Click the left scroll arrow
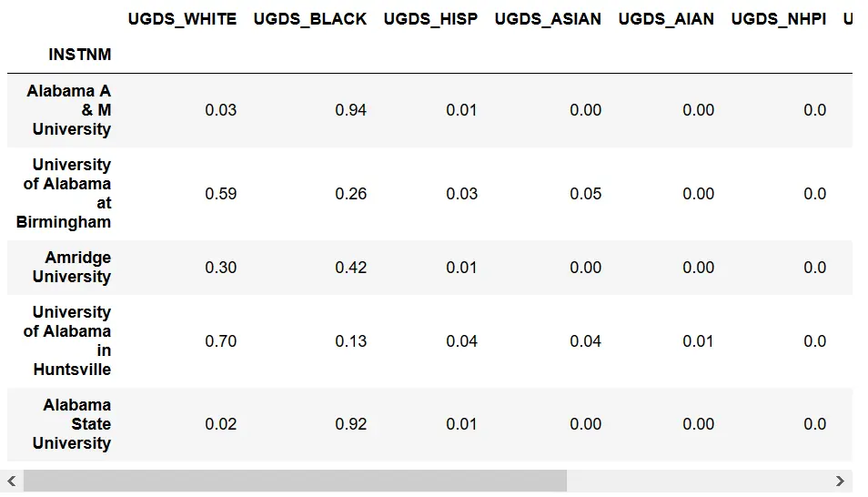Image resolution: width=868 pixels, height=497 pixels. [x=11, y=481]
